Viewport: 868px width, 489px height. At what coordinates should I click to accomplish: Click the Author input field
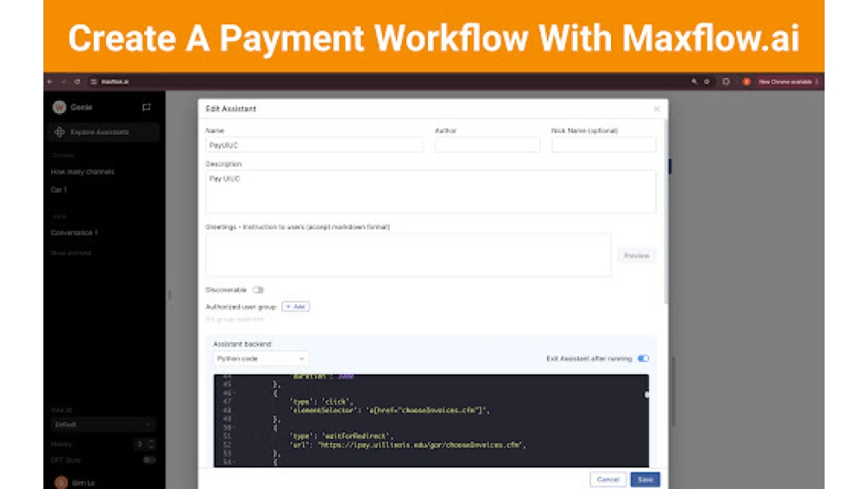[487, 145]
